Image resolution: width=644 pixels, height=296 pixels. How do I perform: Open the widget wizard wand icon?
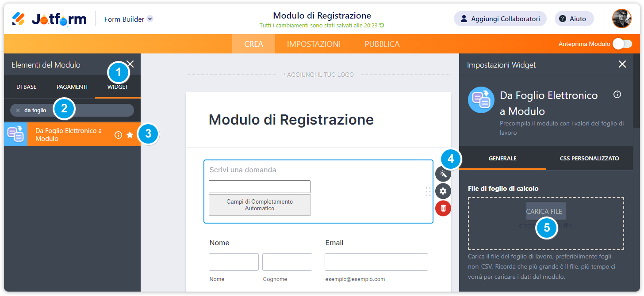(x=443, y=175)
